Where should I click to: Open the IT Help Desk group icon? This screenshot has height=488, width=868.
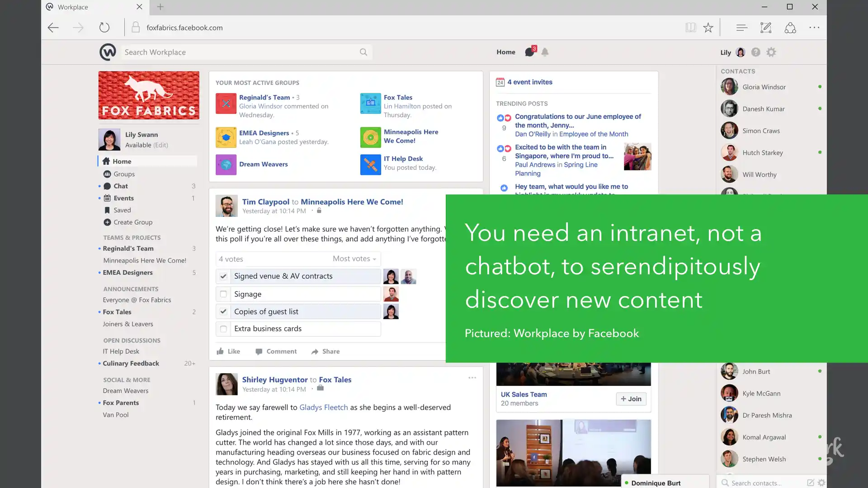tap(370, 164)
